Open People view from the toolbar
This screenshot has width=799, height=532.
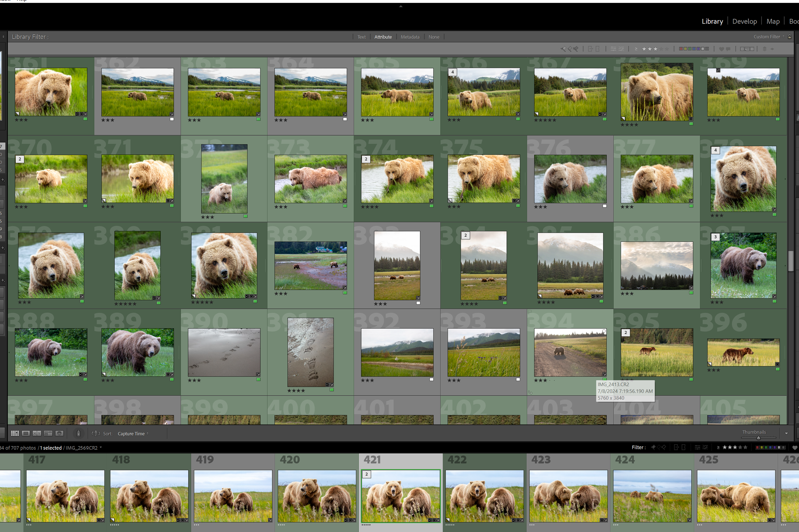click(x=59, y=433)
